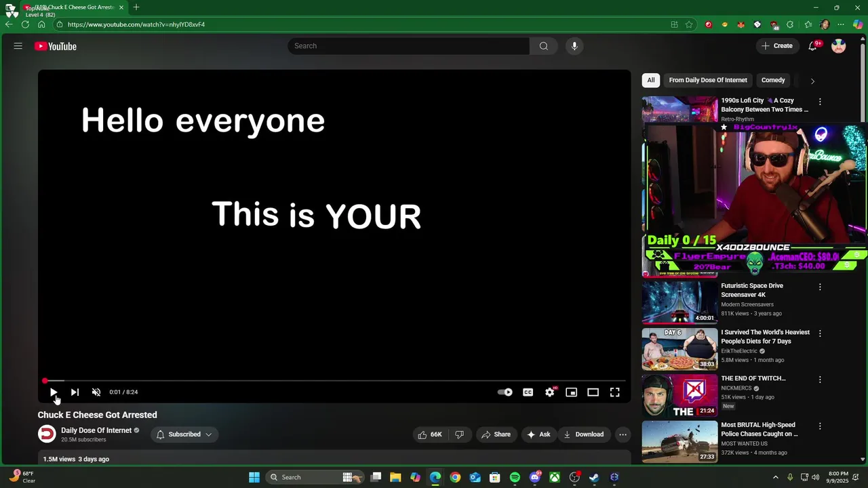Share the video
Image resolution: width=868 pixels, height=488 pixels.
click(x=496, y=434)
